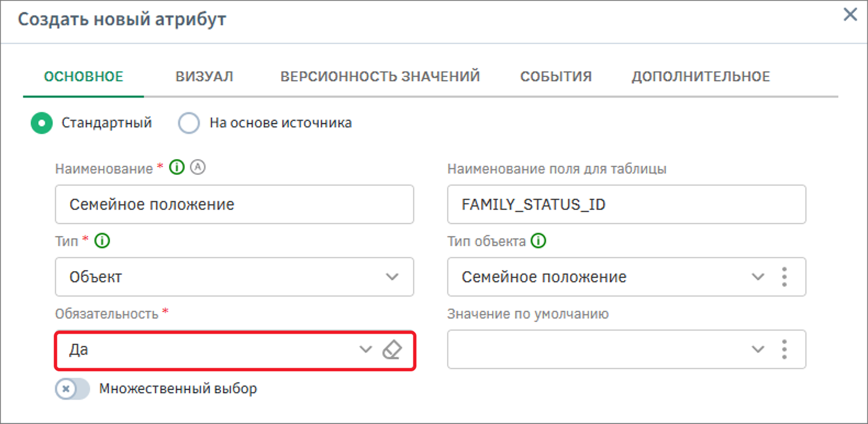Open the Версионность значений tab

click(x=380, y=76)
